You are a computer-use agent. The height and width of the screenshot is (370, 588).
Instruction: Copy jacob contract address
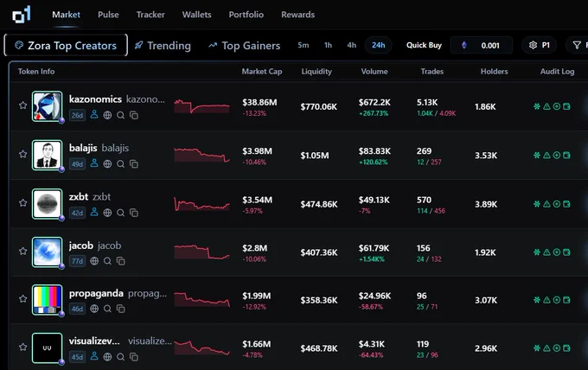click(x=121, y=261)
